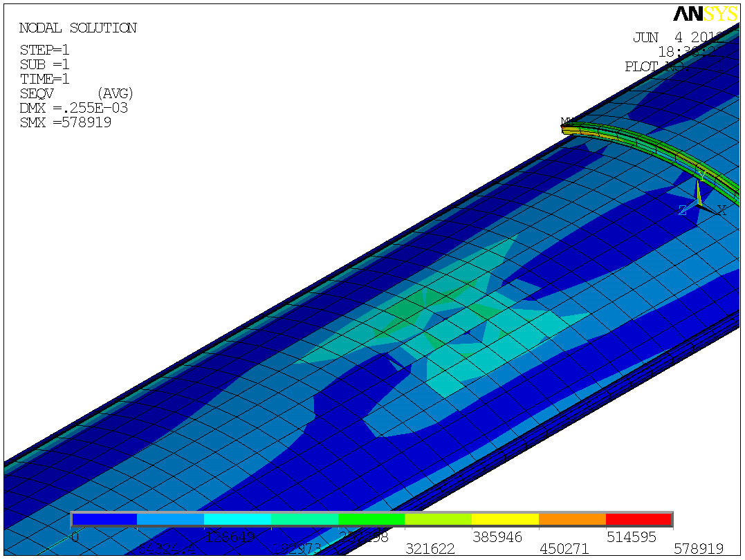Click the dark blue legend color band

(104, 519)
